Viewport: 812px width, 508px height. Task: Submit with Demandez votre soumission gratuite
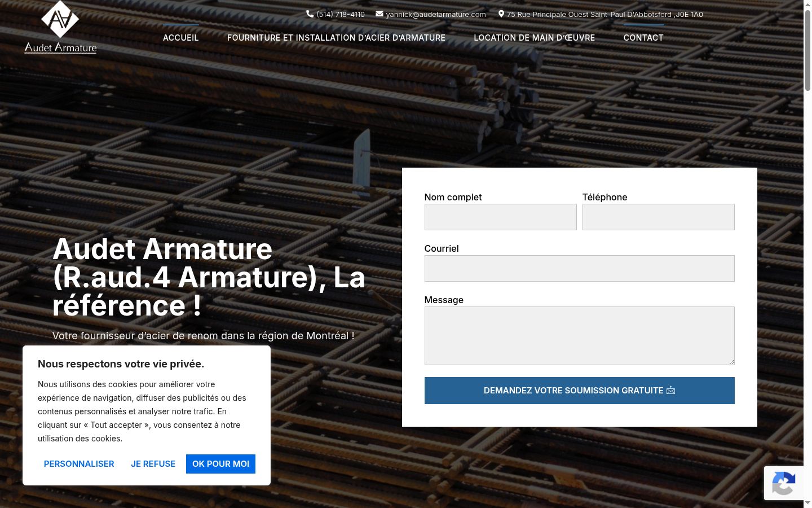click(x=580, y=391)
